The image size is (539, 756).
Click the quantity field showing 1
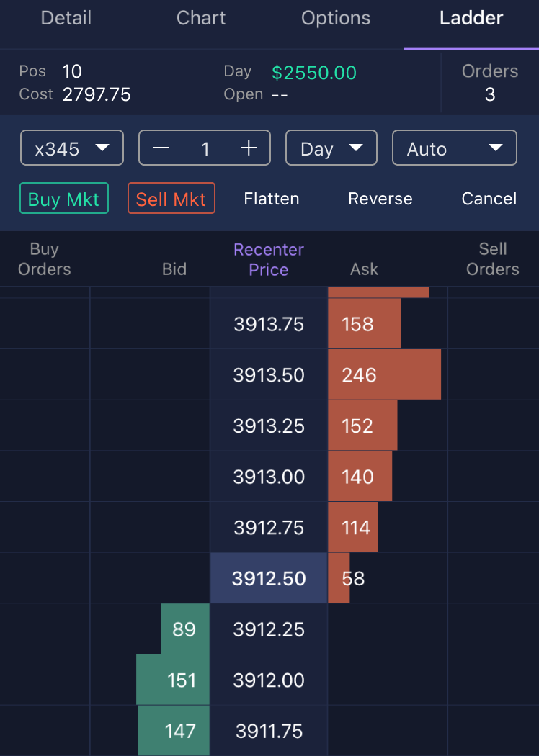(205, 148)
